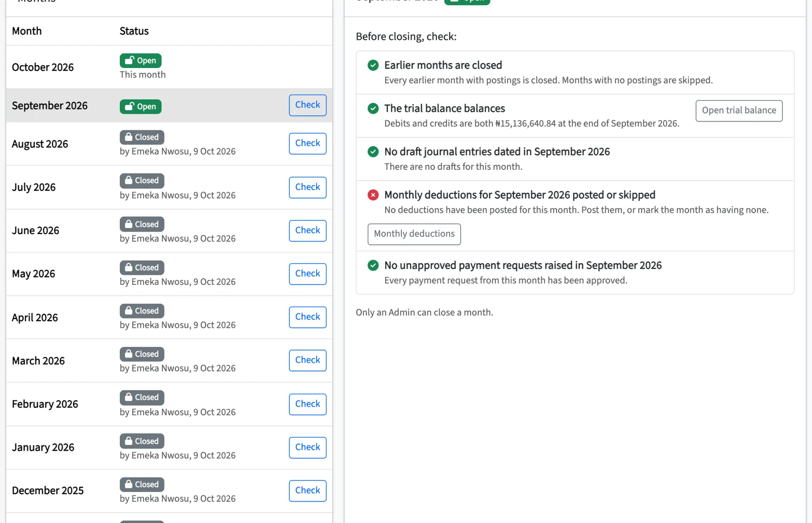The width and height of the screenshot is (812, 523).
Task: Click the Check button for April 2026
Action: (x=308, y=317)
